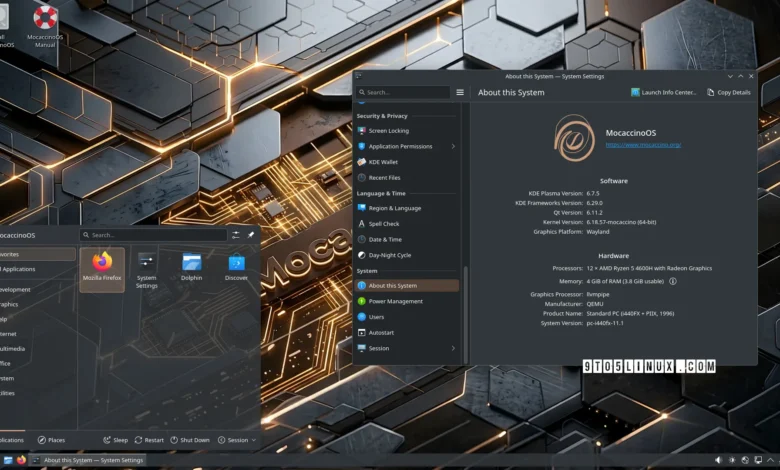Click Launch Info Center button
Viewport: 780px width, 470px height.
664,93
